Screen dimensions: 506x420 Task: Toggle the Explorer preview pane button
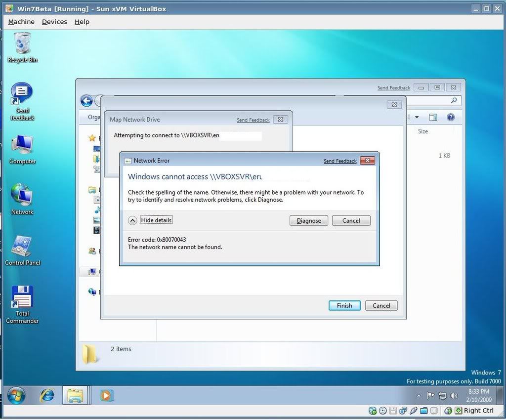click(433, 117)
